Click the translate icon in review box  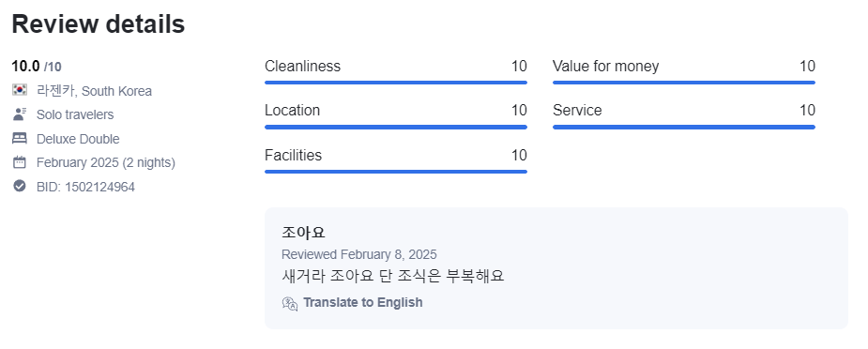pos(290,303)
